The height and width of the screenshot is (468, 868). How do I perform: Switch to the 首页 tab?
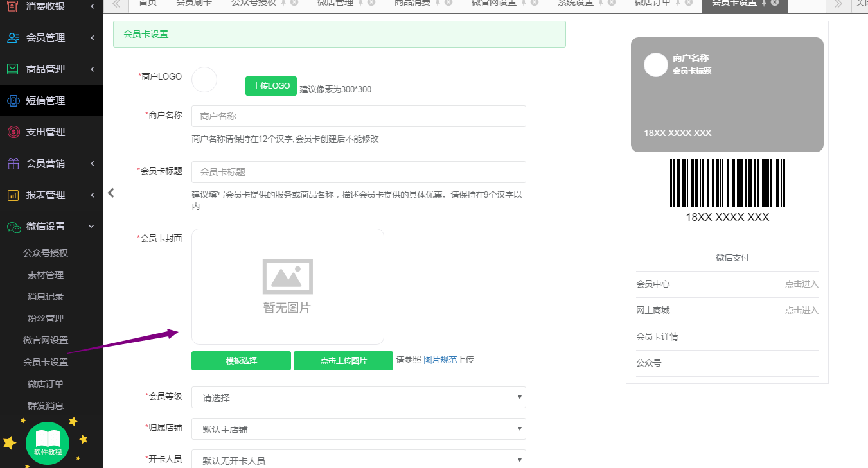(x=147, y=4)
